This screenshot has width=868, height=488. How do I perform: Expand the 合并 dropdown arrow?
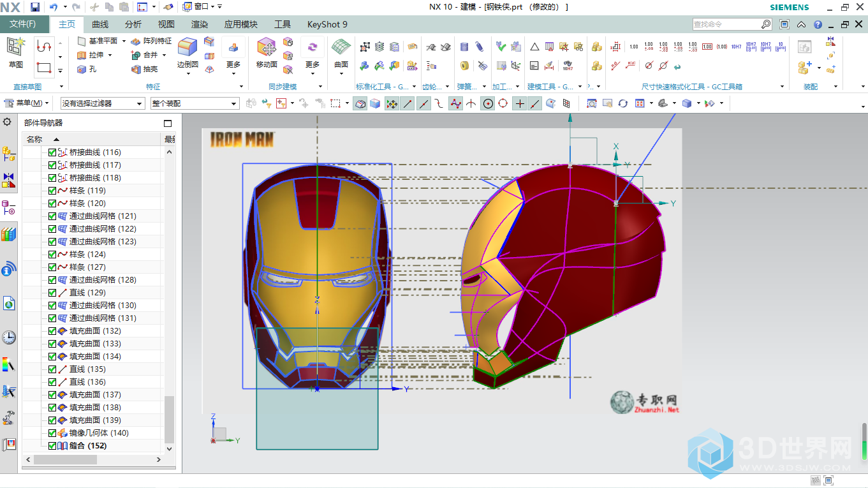click(164, 55)
